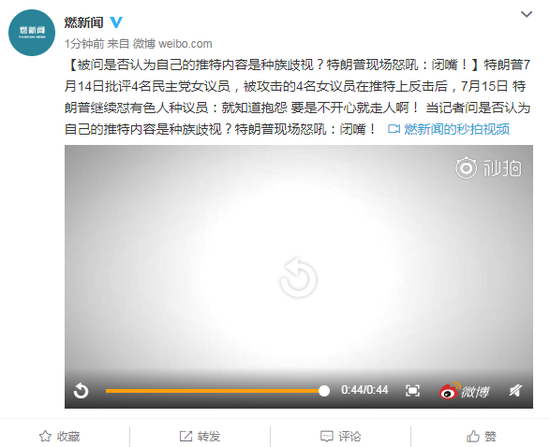Click the replay button in control bar

(81, 391)
